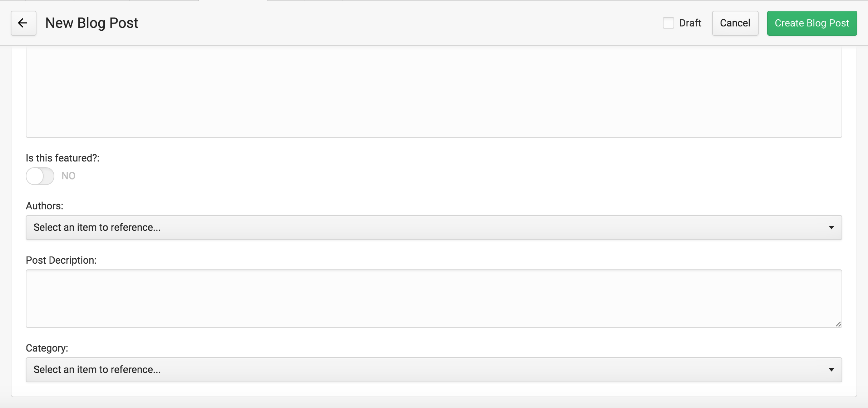The image size is (868, 408).
Task: Open the Category reference dropdown
Action: [x=434, y=370]
